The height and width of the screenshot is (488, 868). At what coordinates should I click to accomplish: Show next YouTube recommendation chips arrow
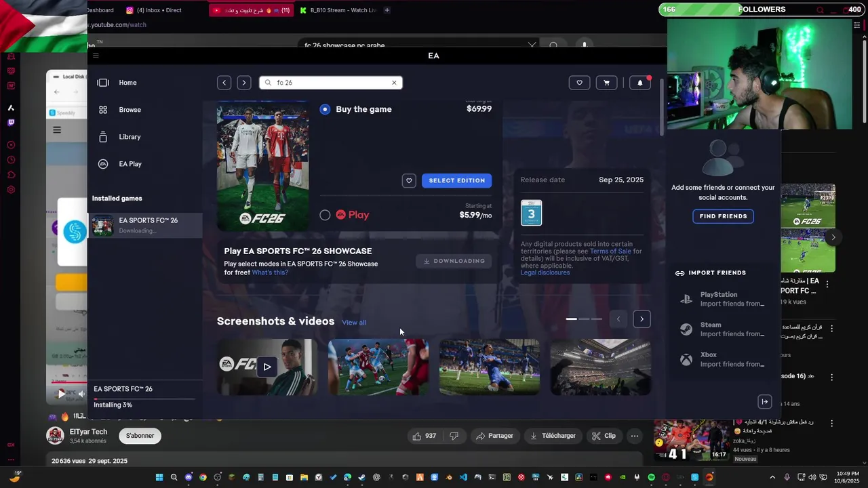pos(833,237)
